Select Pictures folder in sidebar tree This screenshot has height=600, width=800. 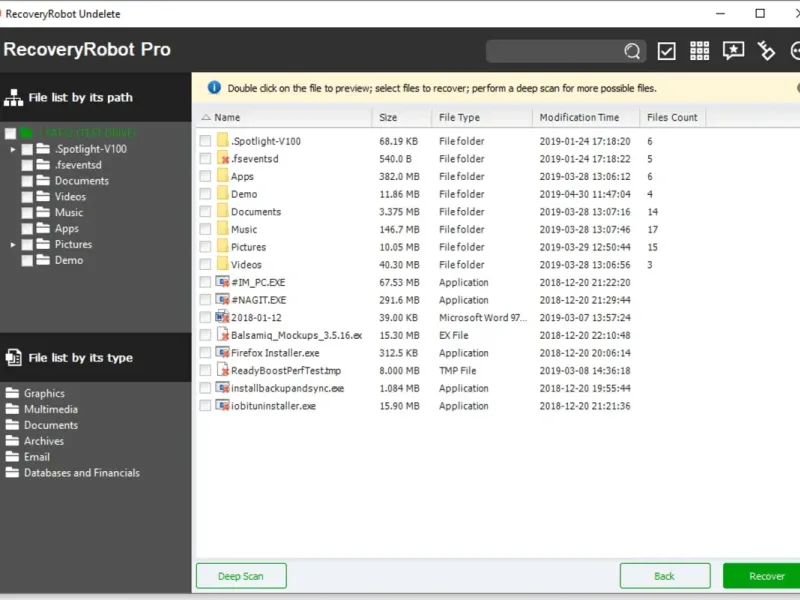[x=73, y=244]
